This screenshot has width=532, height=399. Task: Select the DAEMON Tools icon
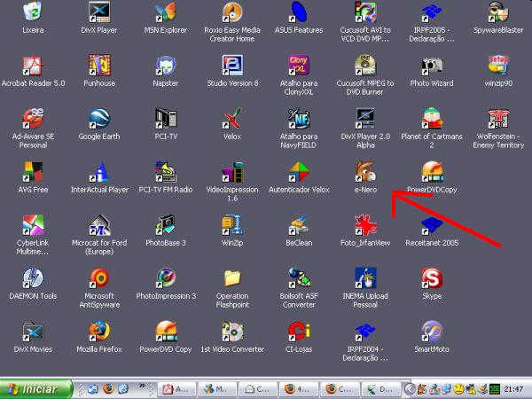click(33, 278)
